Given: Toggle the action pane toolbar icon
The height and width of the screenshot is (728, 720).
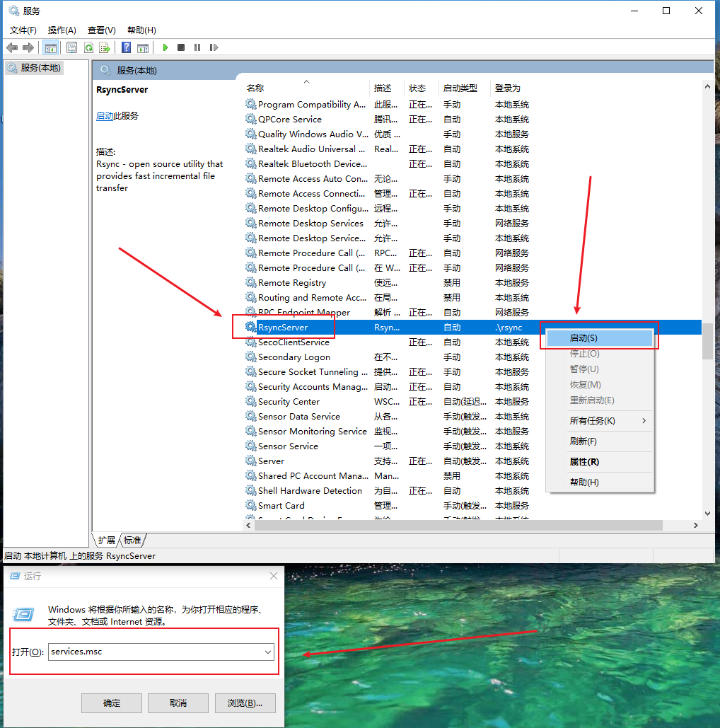Looking at the screenshot, I should coord(143,47).
